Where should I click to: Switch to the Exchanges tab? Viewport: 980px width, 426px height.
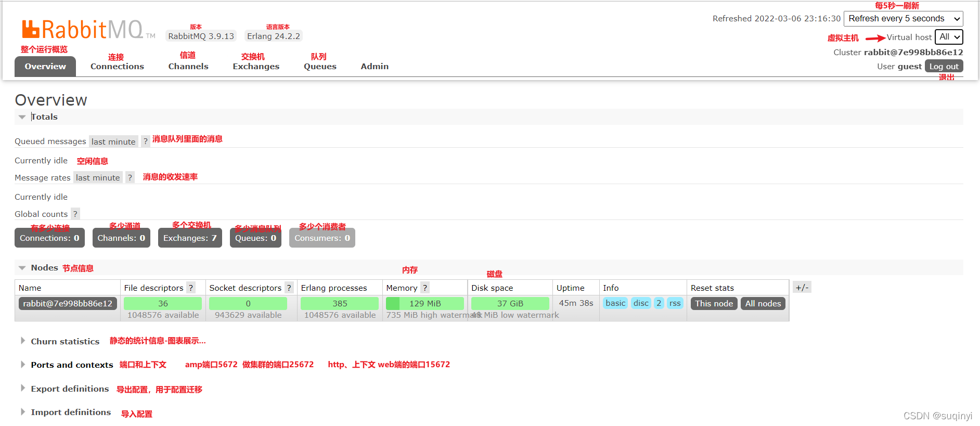coord(256,67)
